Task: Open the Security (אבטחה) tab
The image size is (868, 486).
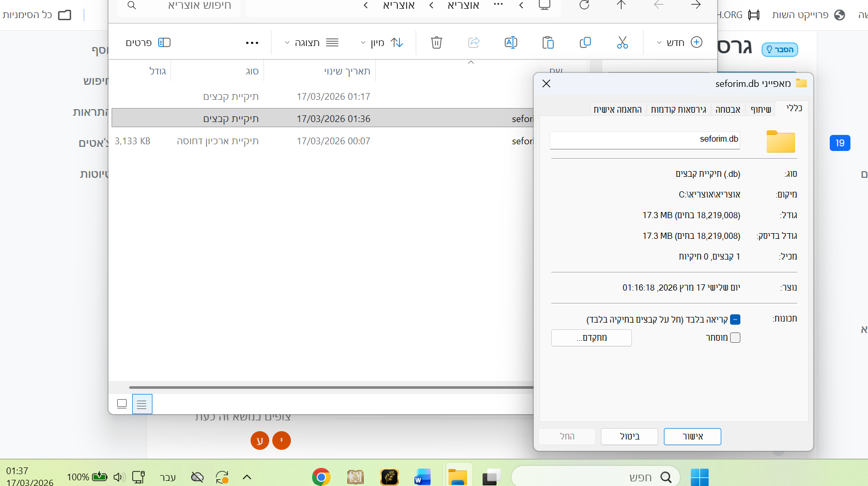Action: click(727, 109)
